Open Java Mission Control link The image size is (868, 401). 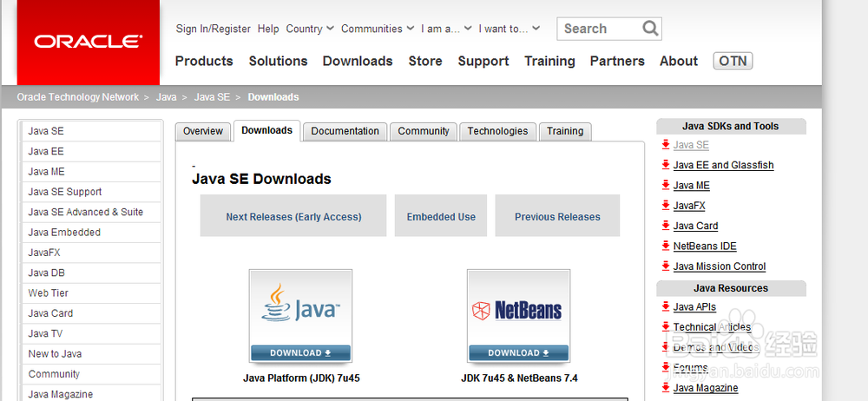[720, 266]
